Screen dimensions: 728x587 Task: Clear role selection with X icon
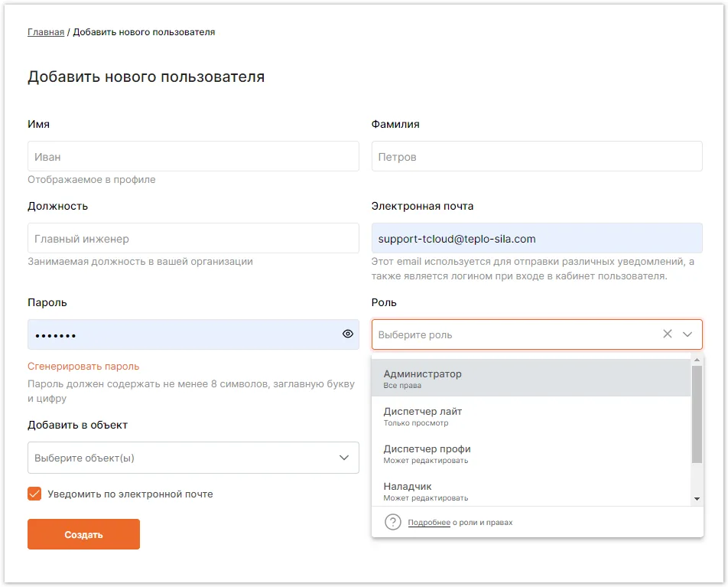coord(667,334)
